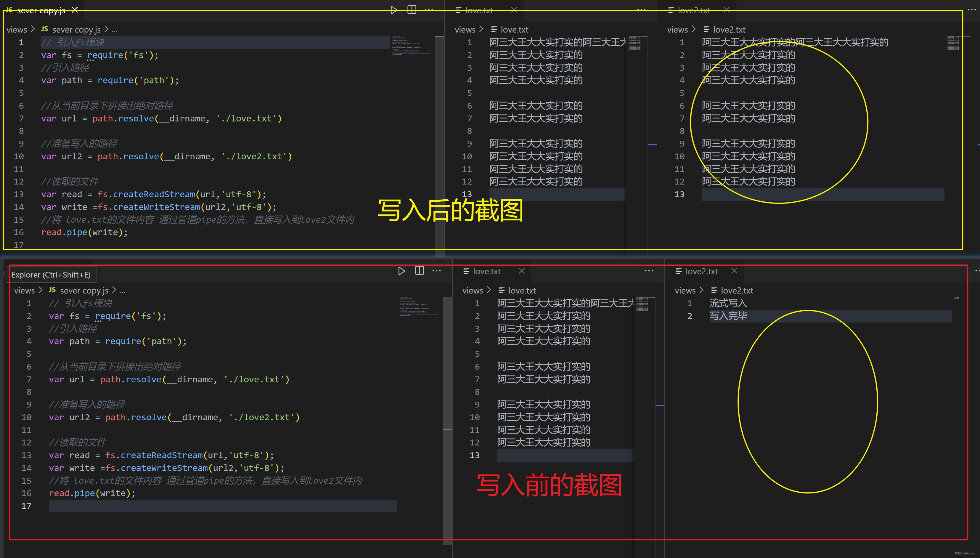Click Split Editor icon in lower editor

click(x=419, y=271)
